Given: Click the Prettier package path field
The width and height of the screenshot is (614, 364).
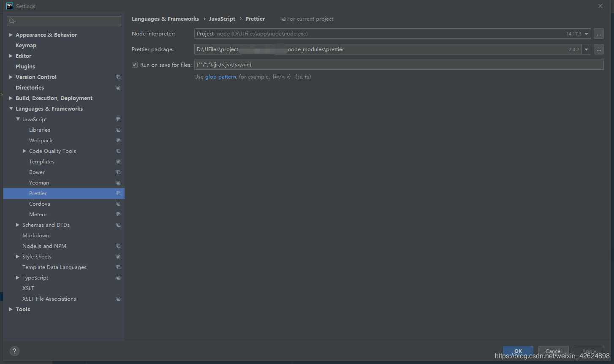Looking at the screenshot, I should (x=388, y=49).
